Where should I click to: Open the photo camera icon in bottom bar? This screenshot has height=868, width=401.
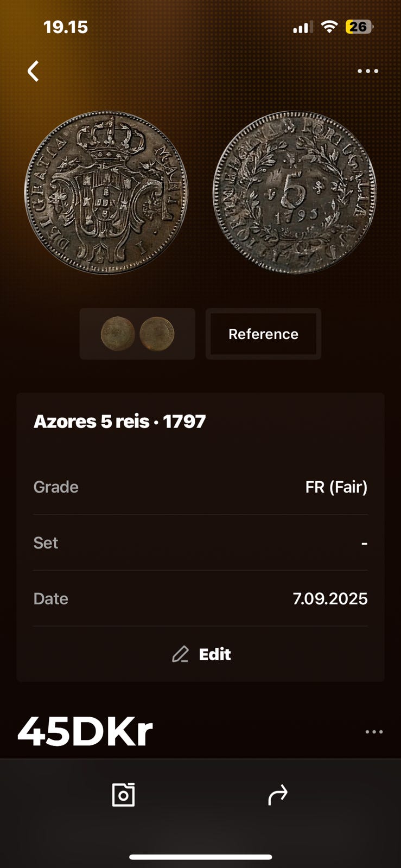123,795
